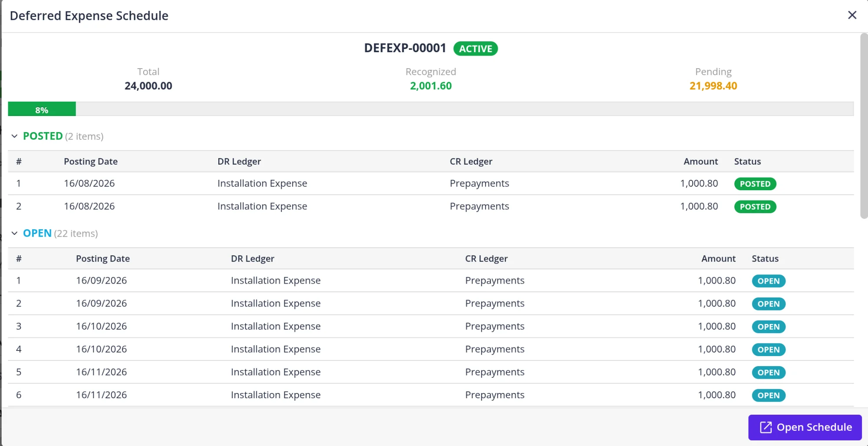868x446 pixels.
Task: Click the Pending value 21,998.40
Action: pos(713,86)
